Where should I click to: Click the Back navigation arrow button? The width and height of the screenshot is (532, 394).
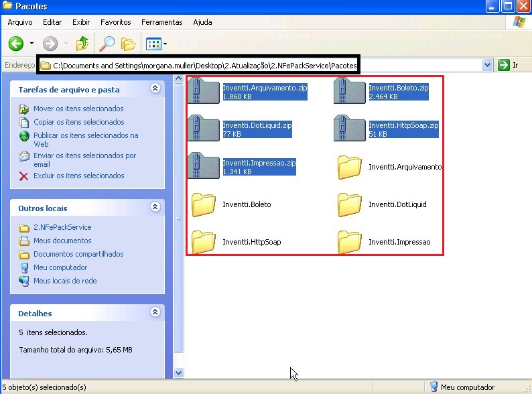pos(16,44)
